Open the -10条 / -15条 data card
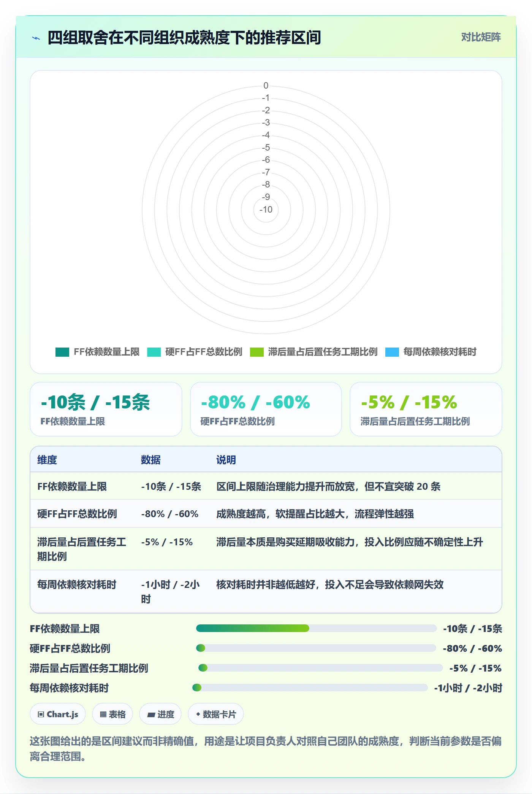Image resolution: width=532 pixels, height=794 pixels. click(x=106, y=409)
